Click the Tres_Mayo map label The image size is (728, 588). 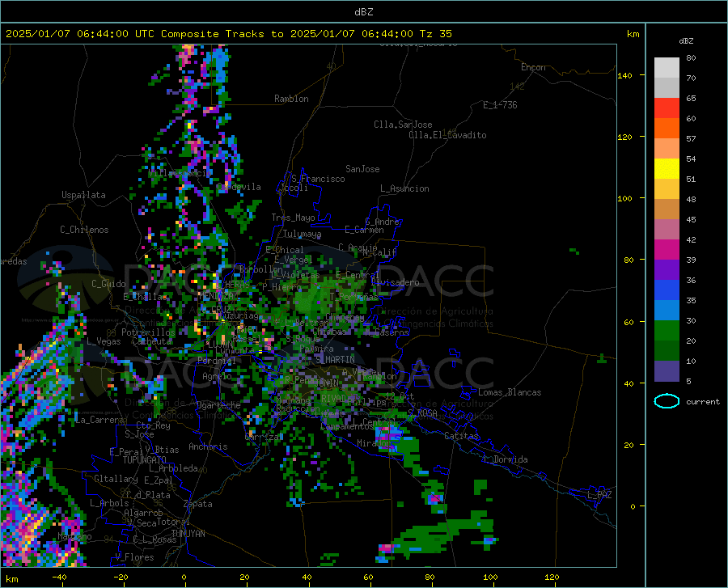click(x=293, y=218)
